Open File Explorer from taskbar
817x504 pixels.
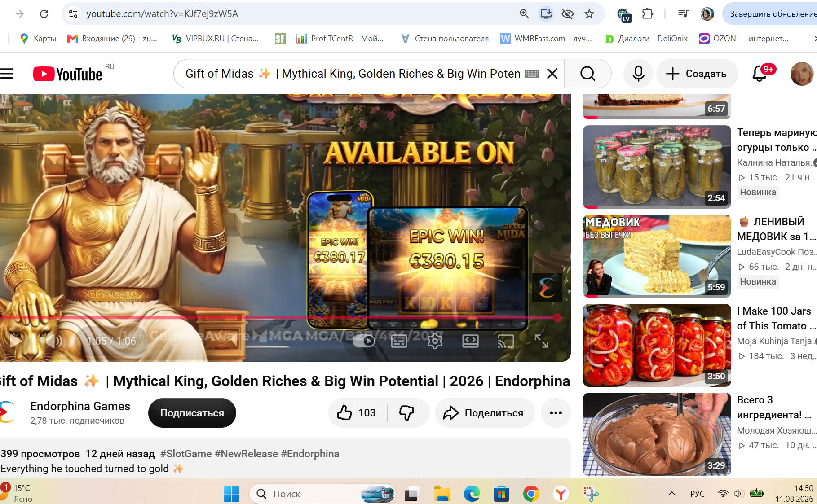tap(442, 494)
